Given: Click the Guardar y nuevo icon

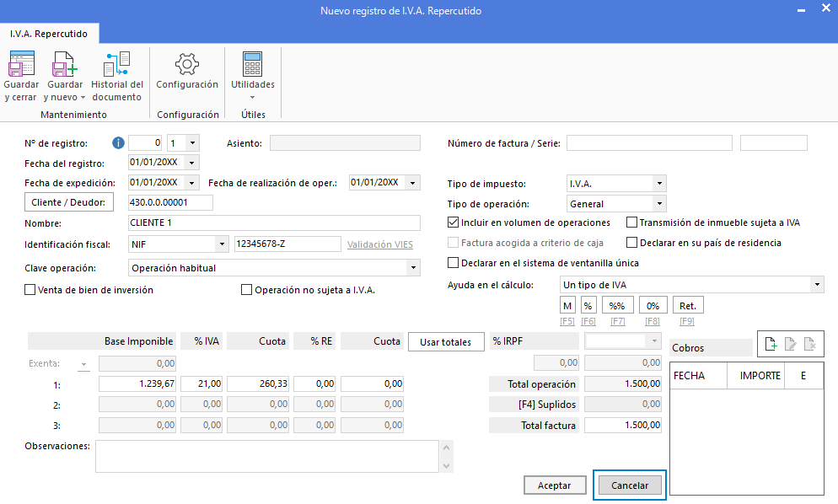Looking at the screenshot, I should pyautogui.click(x=65, y=64).
